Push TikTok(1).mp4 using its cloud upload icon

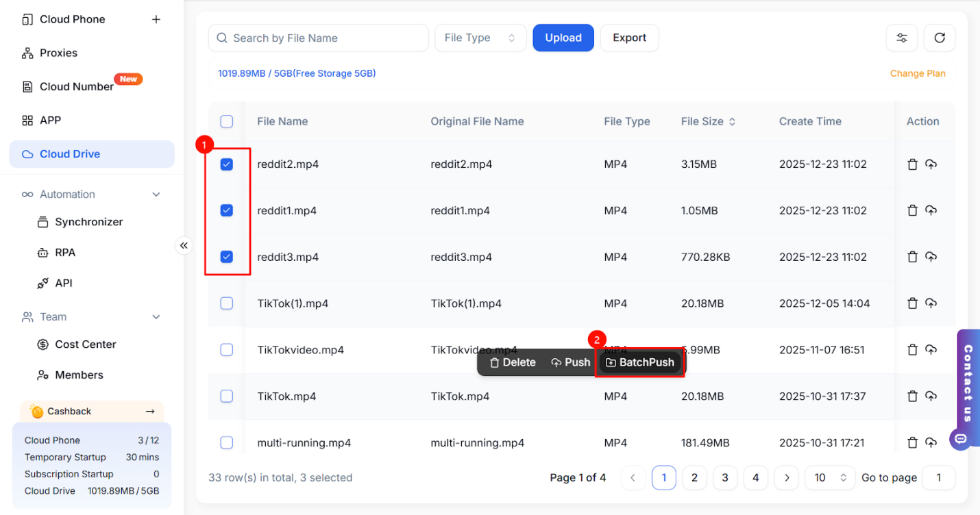click(x=931, y=303)
